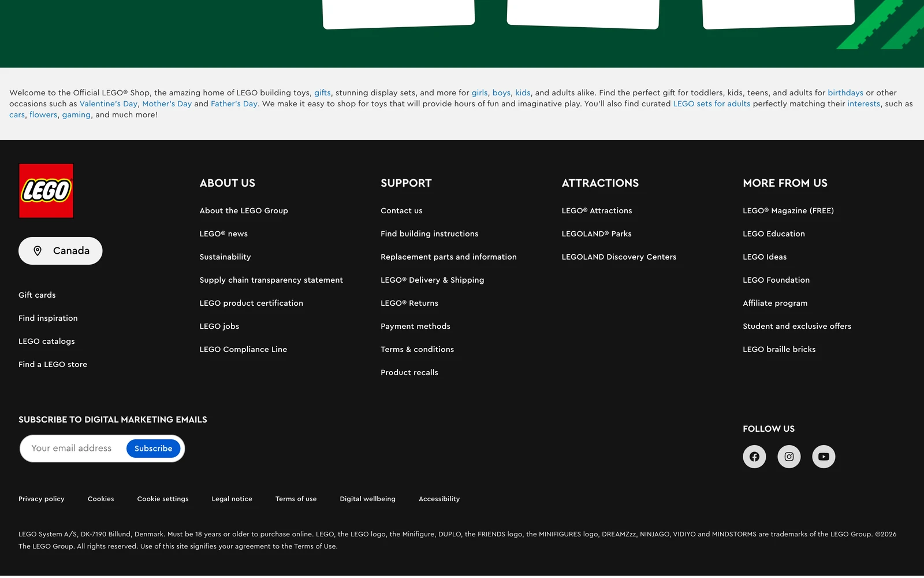Click the SUPPORT column heading
The width and height of the screenshot is (924, 578).
click(406, 183)
